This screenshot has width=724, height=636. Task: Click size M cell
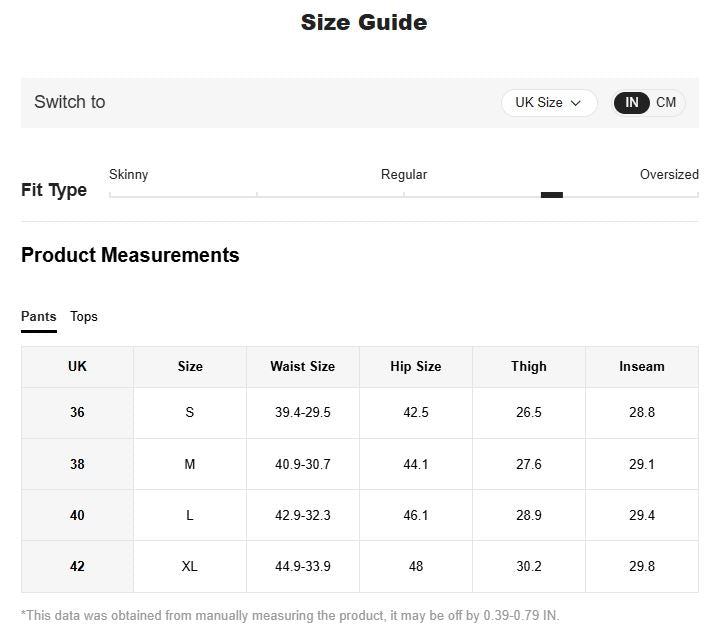tap(190, 464)
